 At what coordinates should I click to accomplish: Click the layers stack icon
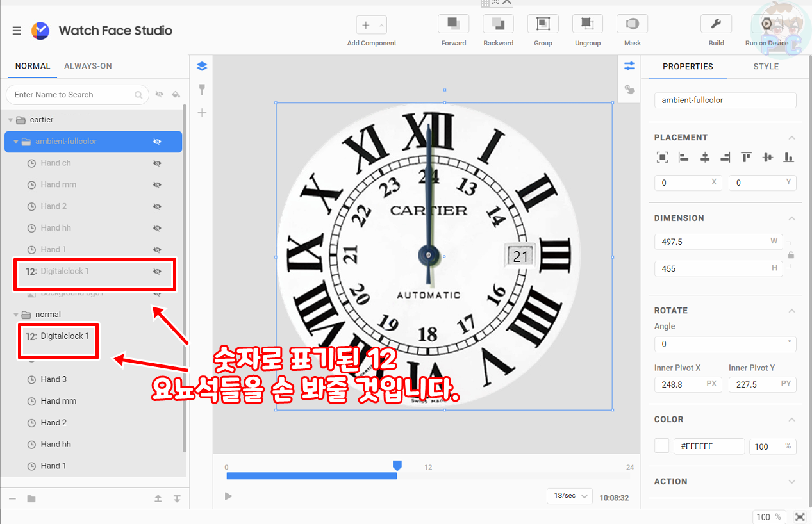coord(202,66)
